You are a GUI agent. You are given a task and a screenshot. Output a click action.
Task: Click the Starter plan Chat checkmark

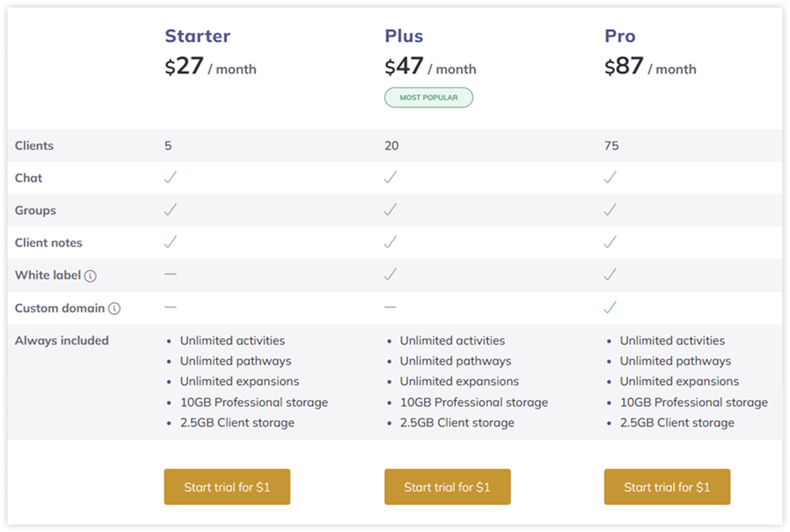point(171,178)
